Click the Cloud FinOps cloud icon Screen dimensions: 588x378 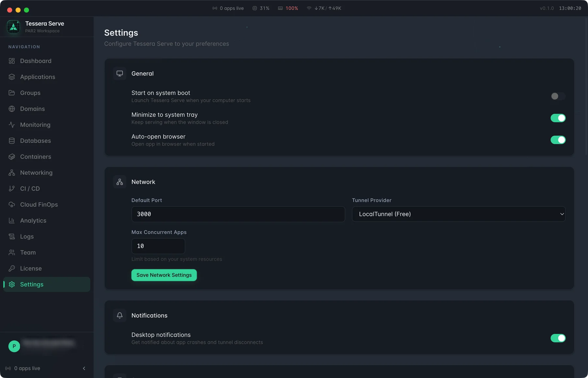pos(12,205)
